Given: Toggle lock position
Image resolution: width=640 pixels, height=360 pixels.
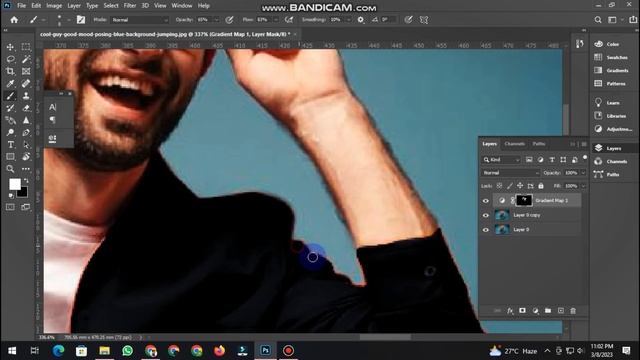Looking at the screenshot, I should pyautogui.click(x=520, y=186).
